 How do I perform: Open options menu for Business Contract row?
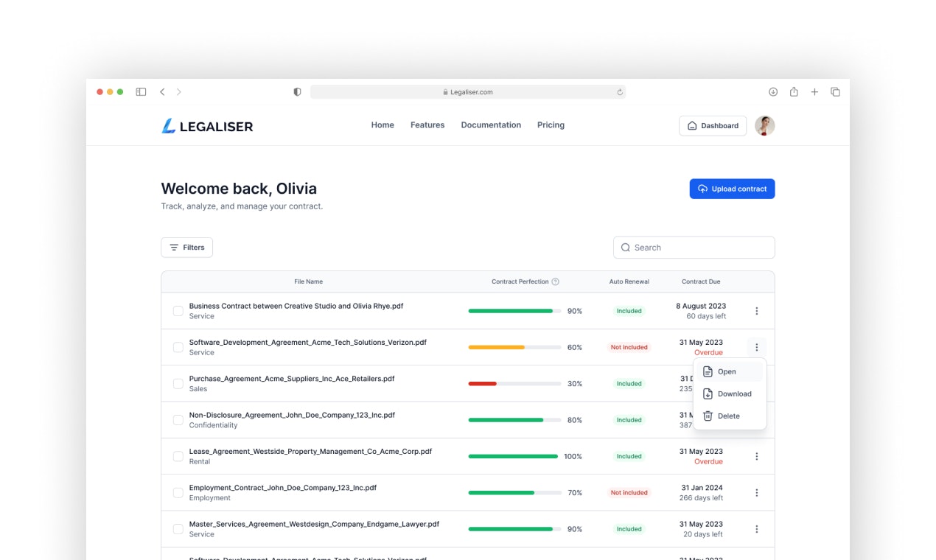coord(756,311)
